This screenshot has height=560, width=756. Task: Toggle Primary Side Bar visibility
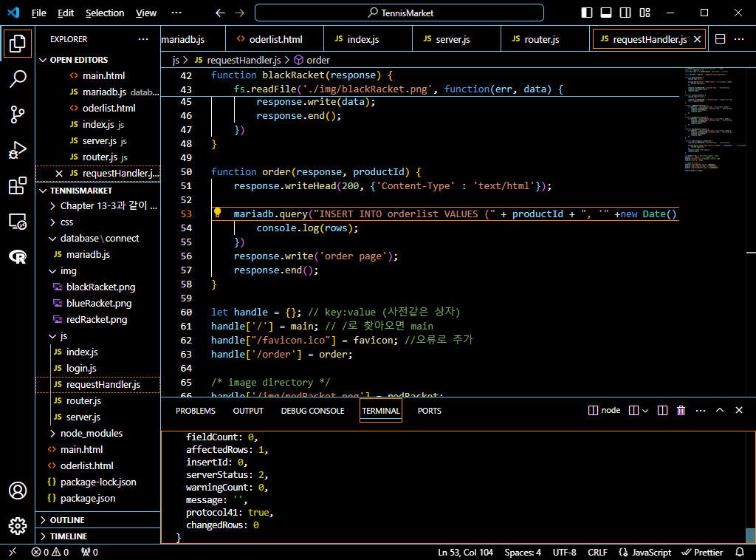(x=587, y=13)
